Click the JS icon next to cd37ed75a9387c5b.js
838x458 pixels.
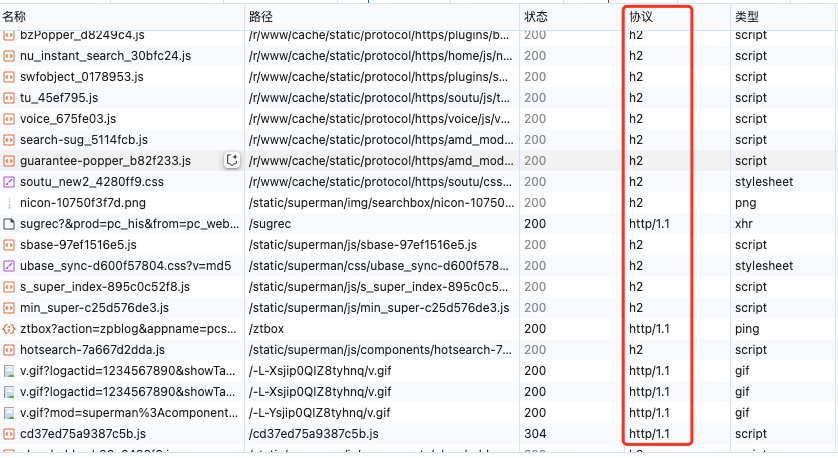click(x=9, y=434)
